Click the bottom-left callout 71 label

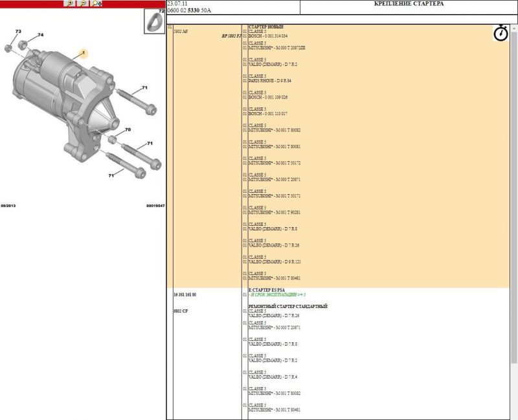(111, 175)
